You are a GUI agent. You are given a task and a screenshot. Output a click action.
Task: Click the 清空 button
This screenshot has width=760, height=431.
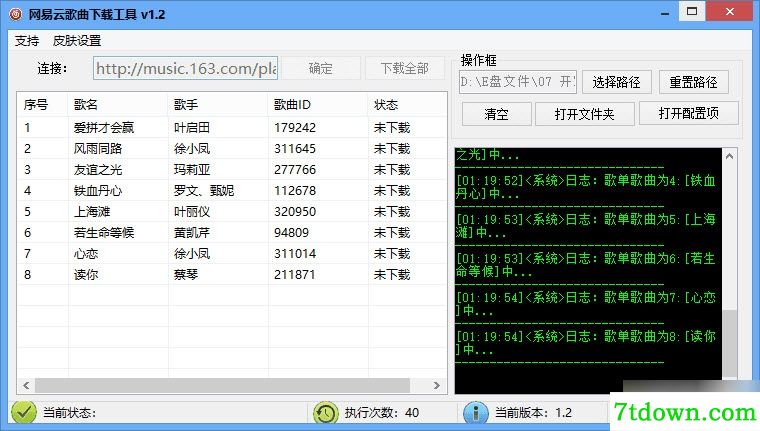point(496,114)
